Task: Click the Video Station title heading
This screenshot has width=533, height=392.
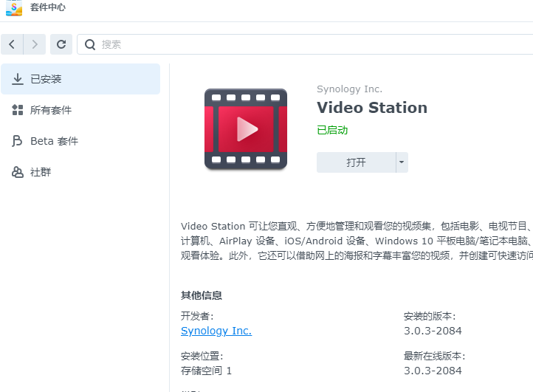Action: point(372,108)
